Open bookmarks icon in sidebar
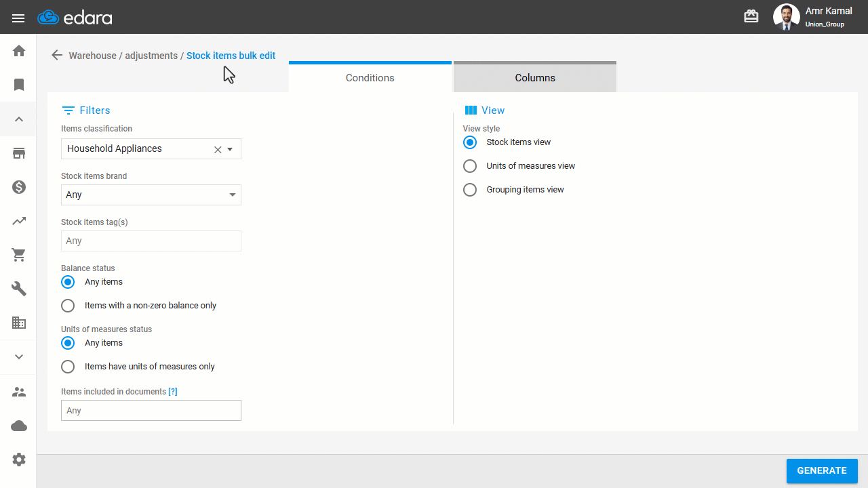This screenshot has width=868, height=488. tap(19, 85)
